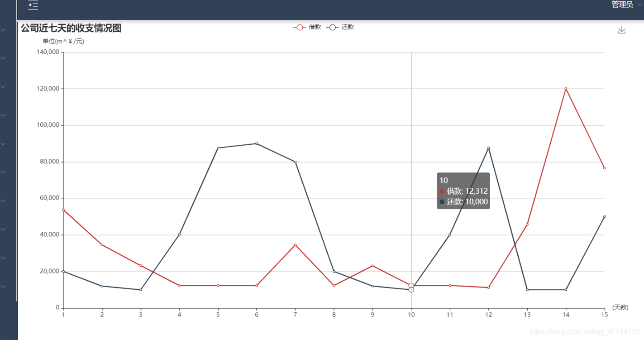Click the 借款 peak point at day 14
The width and height of the screenshot is (644, 340).
566,89
